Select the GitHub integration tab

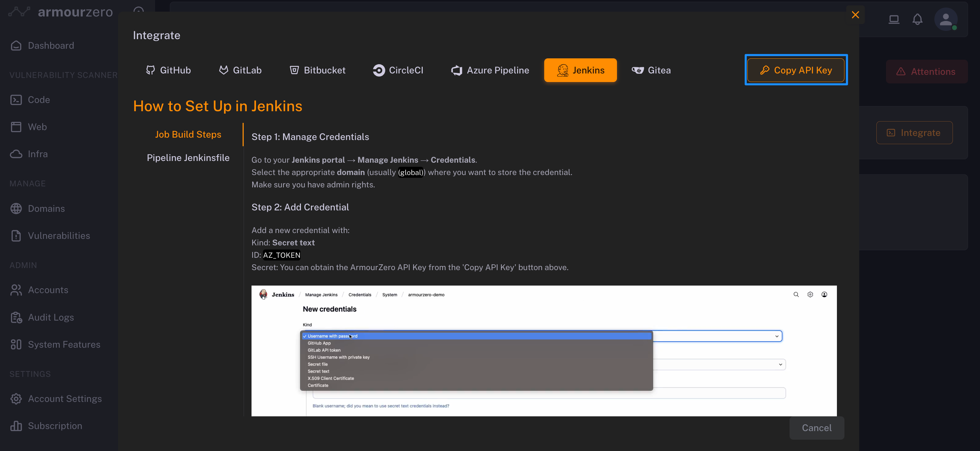click(x=168, y=70)
